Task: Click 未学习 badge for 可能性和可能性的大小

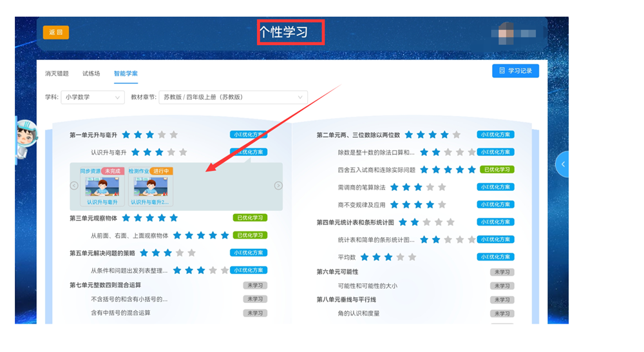Action: tap(502, 286)
